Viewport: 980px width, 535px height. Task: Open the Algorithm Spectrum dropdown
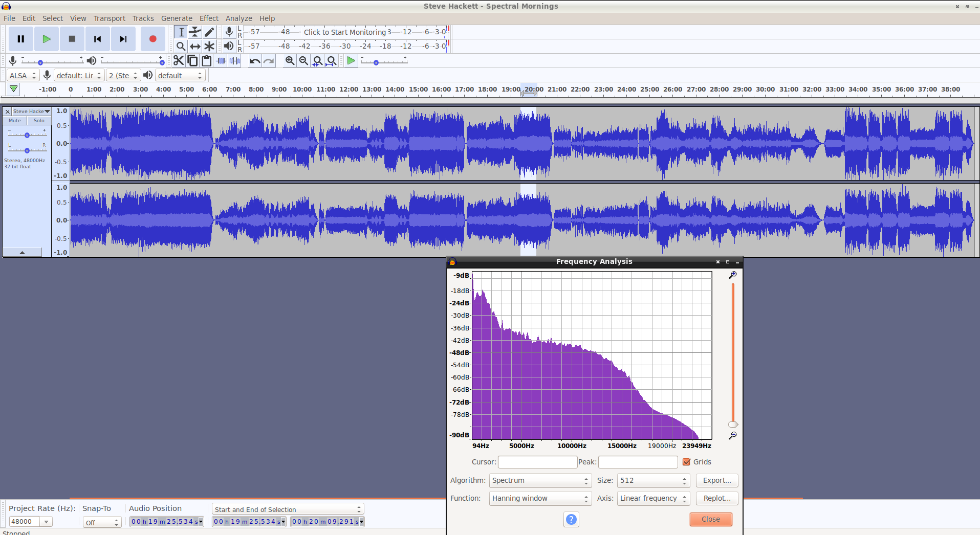coord(540,481)
